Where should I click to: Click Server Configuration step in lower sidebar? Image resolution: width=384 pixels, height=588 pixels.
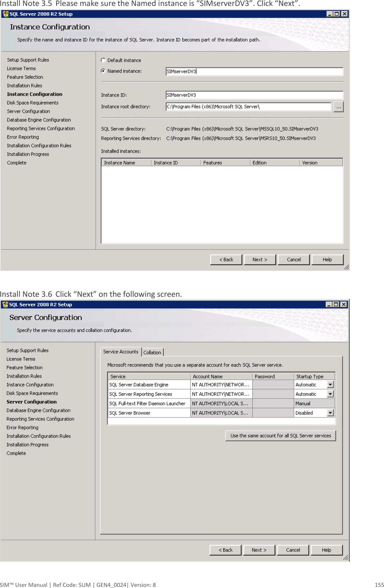pyautogui.click(x=32, y=402)
